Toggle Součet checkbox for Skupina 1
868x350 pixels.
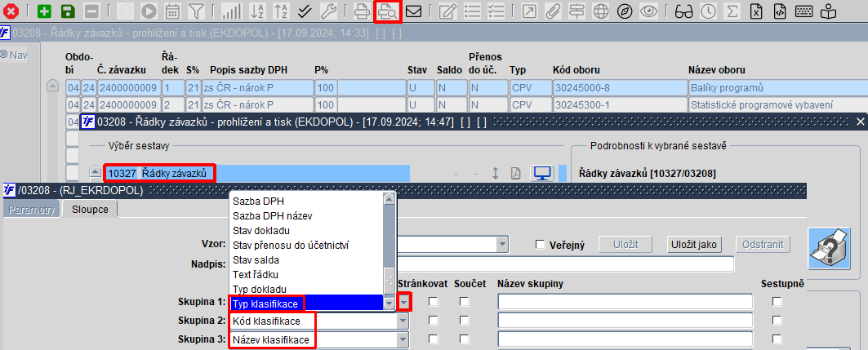point(464,302)
